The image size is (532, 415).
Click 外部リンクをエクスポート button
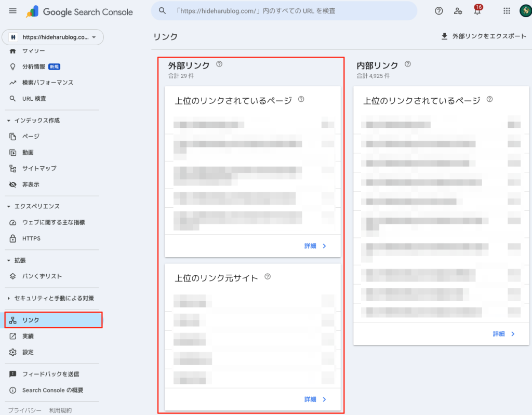(x=483, y=36)
